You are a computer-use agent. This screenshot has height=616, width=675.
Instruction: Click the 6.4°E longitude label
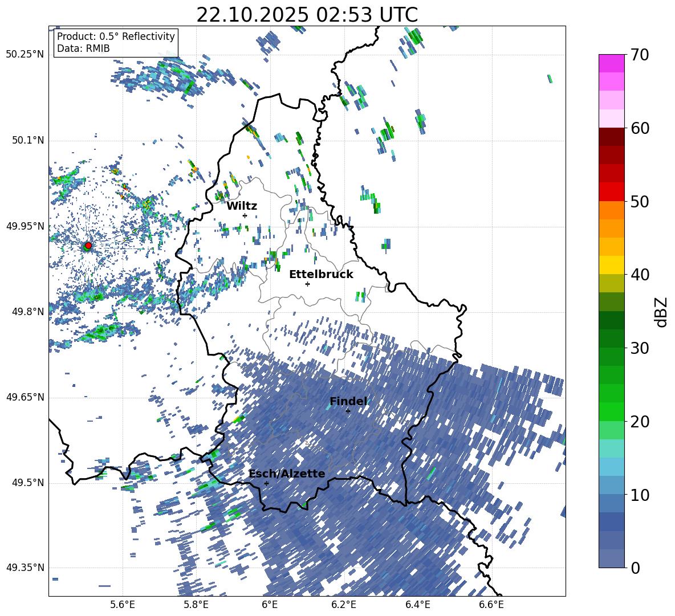point(417,605)
